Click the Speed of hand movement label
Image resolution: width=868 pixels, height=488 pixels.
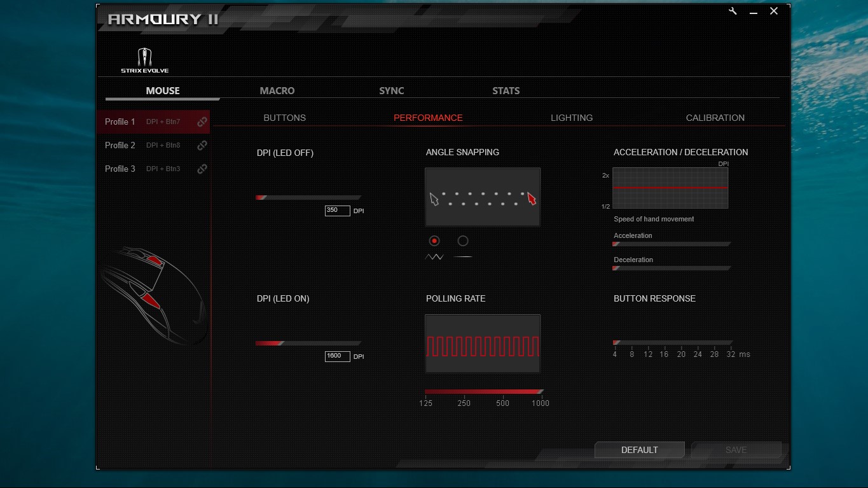654,219
